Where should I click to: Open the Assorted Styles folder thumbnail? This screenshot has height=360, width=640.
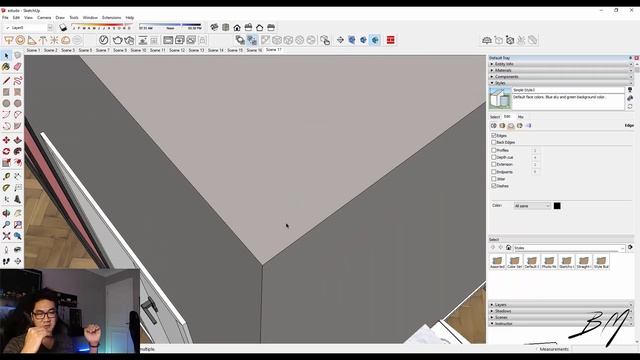tap(497, 262)
